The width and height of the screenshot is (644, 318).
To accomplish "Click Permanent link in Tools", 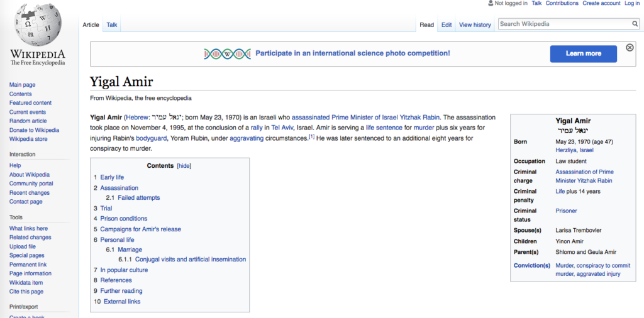I will (x=28, y=265).
